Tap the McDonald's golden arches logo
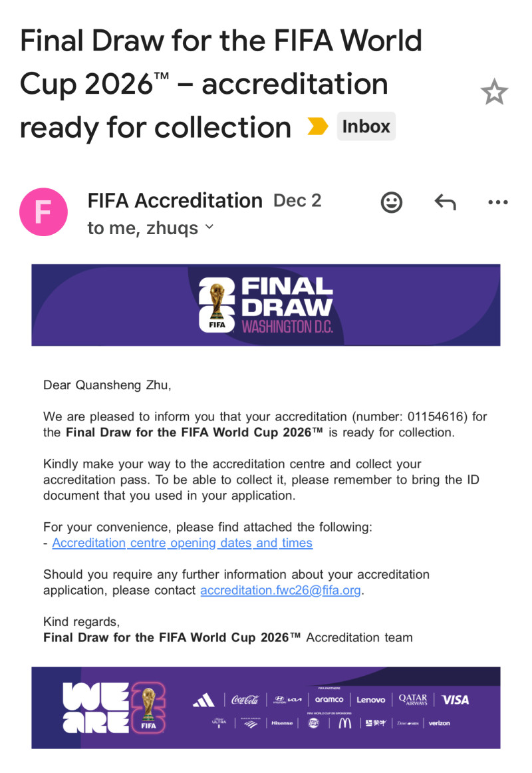This screenshot has width=532, height=773. (x=344, y=723)
